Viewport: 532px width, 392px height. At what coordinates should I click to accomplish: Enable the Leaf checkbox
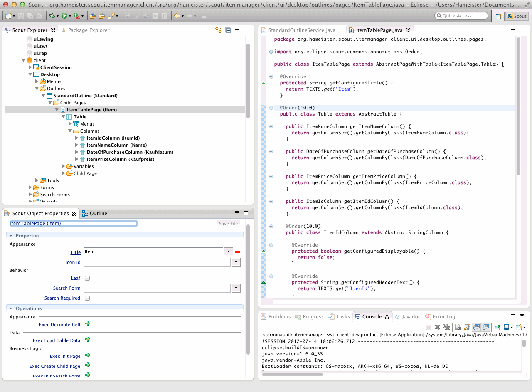click(x=87, y=278)
